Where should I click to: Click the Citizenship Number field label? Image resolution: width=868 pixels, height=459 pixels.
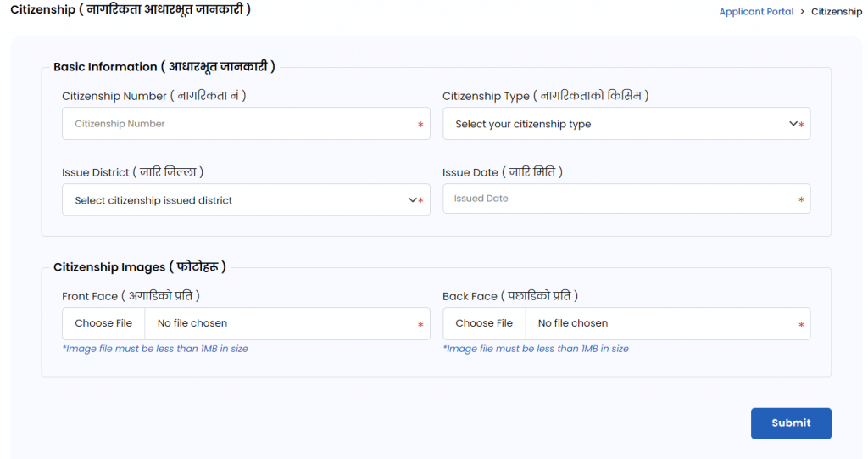pyautogui.click(x=153, y=96)
